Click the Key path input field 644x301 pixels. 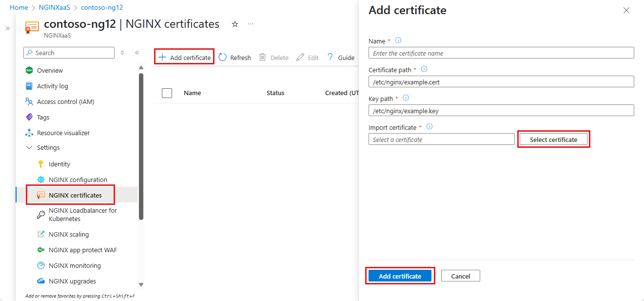[501, 110]
